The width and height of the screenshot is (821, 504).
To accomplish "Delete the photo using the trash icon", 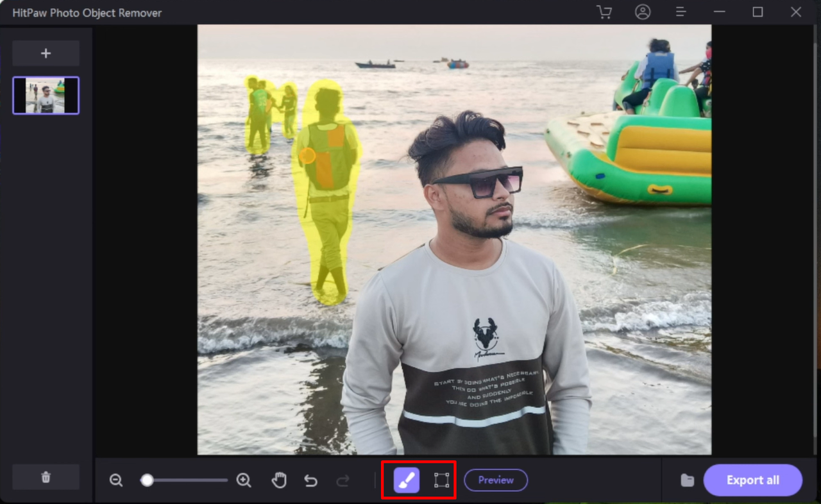I will click(46, 476).
